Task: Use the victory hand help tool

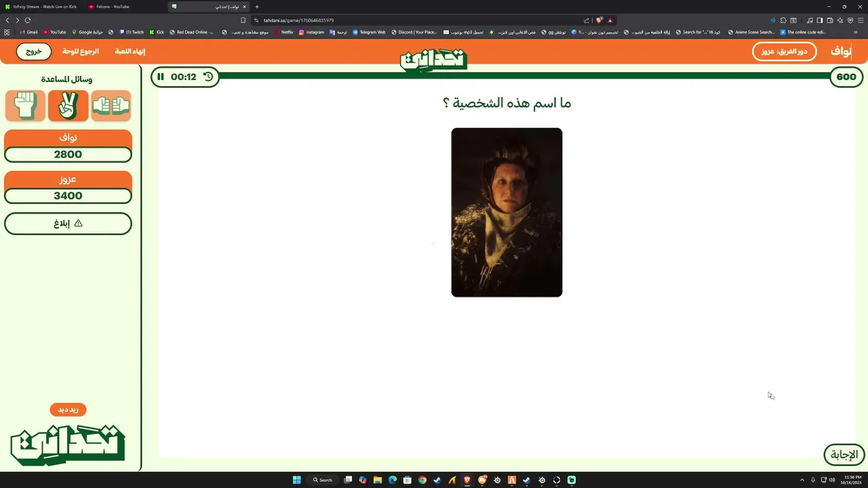Action: tap(68, 105)
